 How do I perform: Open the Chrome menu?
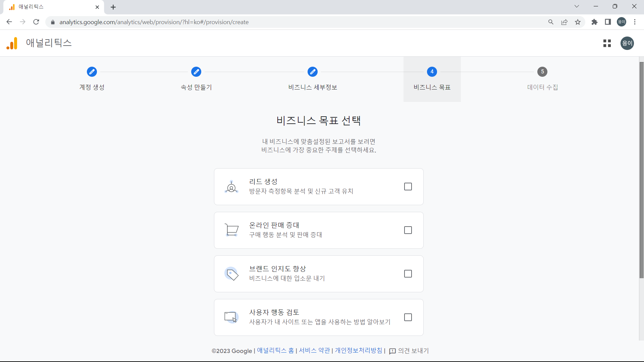(x=635, y=22)
